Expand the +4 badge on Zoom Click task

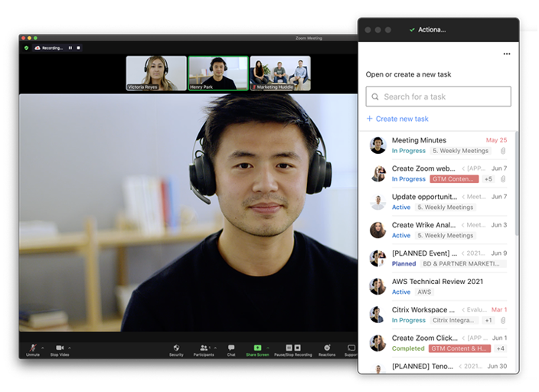coord(500,348)
